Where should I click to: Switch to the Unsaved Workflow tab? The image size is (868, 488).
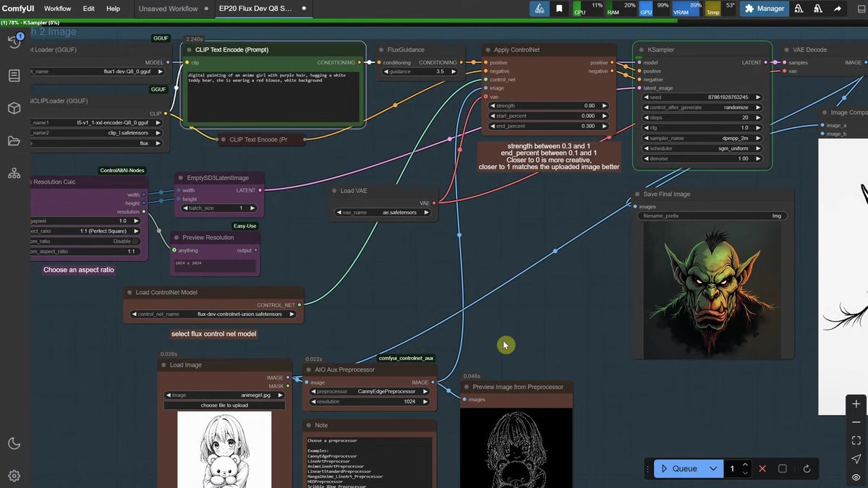(x=169, y=9)
